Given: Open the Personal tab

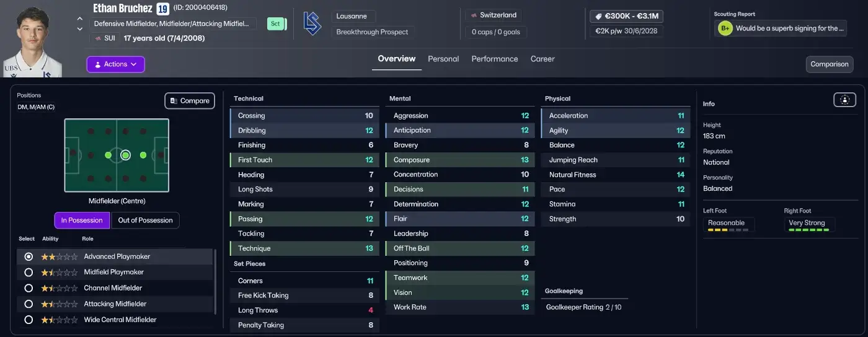Looking at the screenshot, I should tap(443, 59).
